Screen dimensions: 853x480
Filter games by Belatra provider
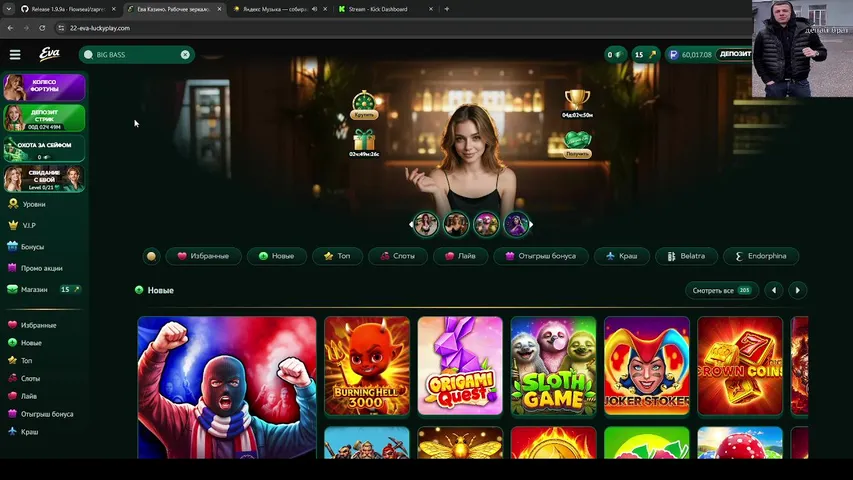[x=686, y=256]
